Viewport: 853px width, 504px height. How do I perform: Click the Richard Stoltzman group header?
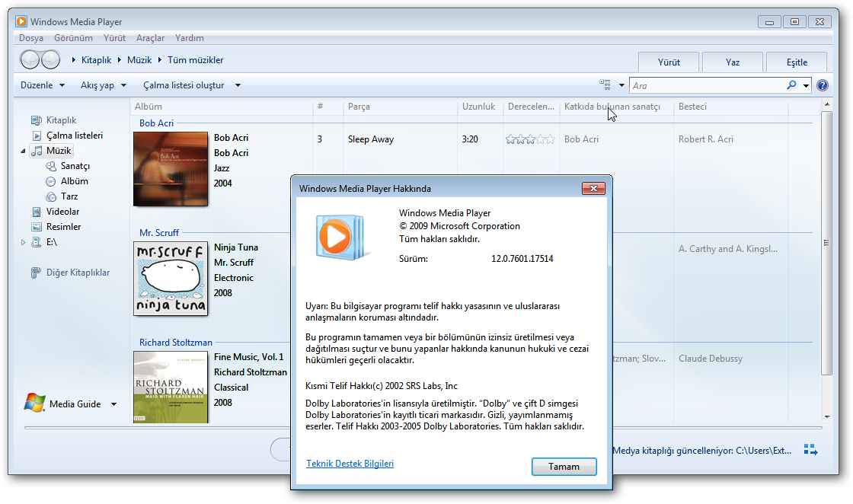point(176,343)
